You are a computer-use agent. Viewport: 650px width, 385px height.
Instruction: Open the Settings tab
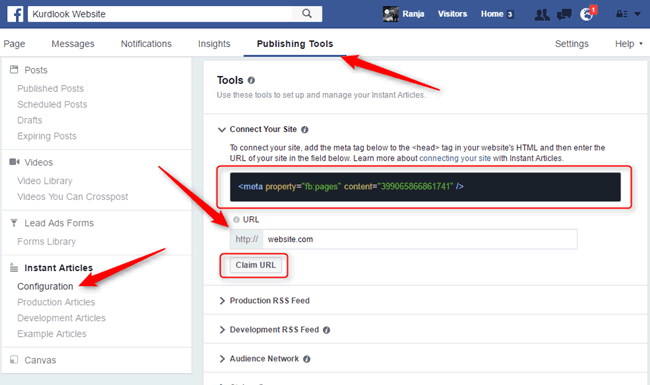[572, 44]
